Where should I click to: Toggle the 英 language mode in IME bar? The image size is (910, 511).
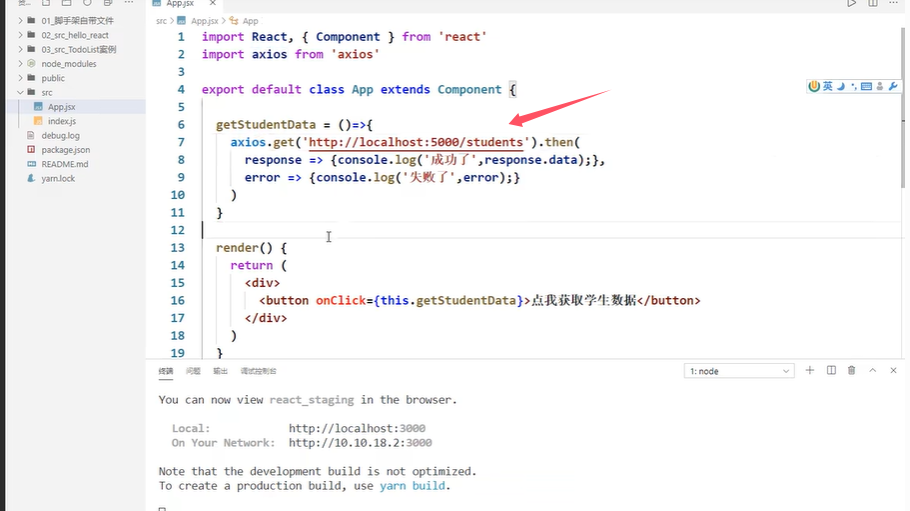click(x=828, y=86)
